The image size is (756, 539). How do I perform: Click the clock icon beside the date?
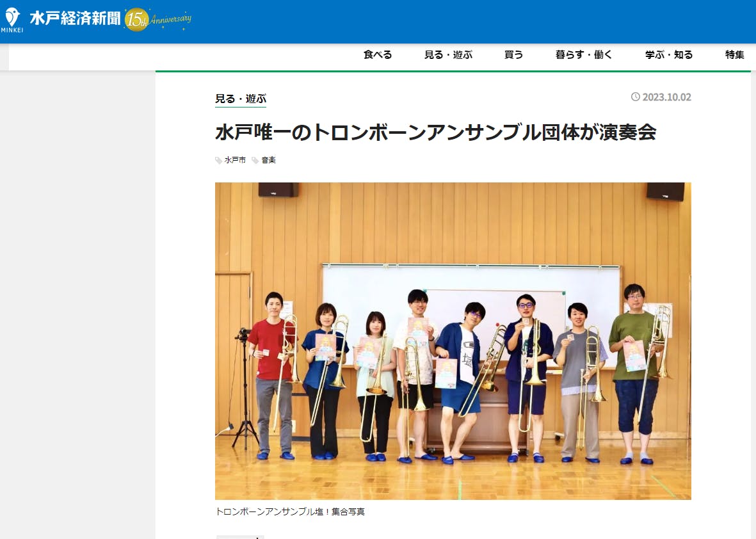[x=635, y=97]
